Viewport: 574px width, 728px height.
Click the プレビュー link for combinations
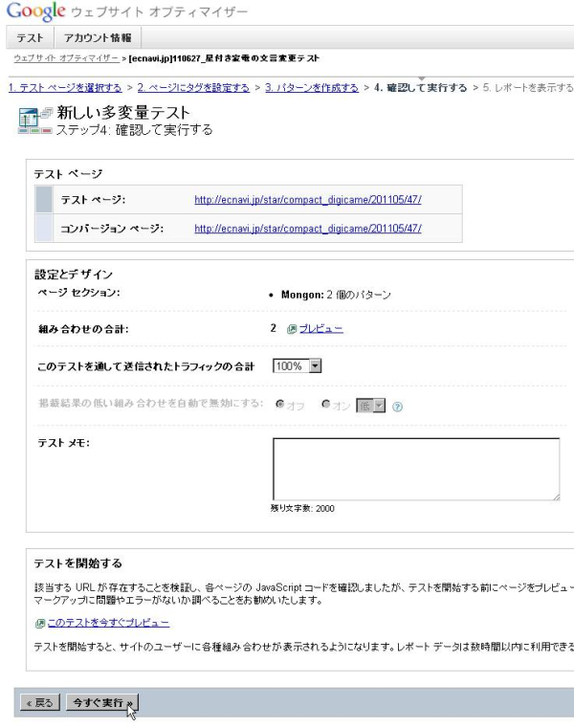(x=320, y=329)
